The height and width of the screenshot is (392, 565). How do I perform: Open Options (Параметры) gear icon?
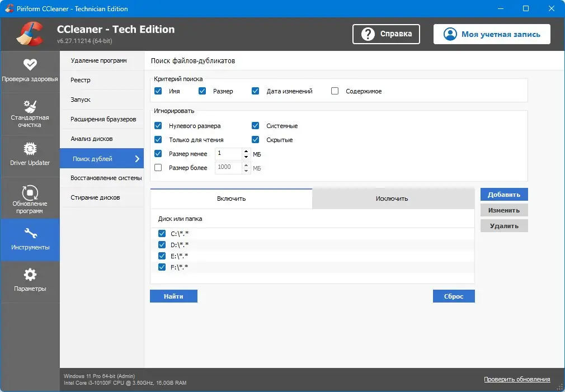tap(30, 275)
